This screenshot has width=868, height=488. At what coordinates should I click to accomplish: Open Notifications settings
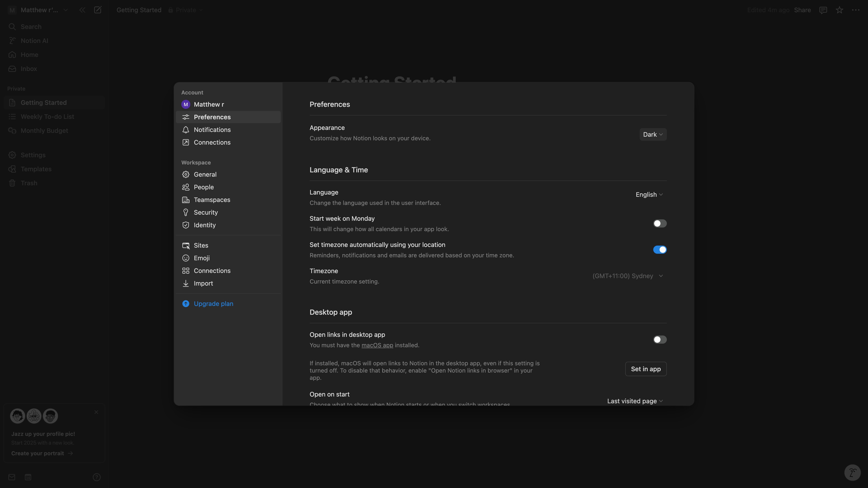tap(228, 130)
